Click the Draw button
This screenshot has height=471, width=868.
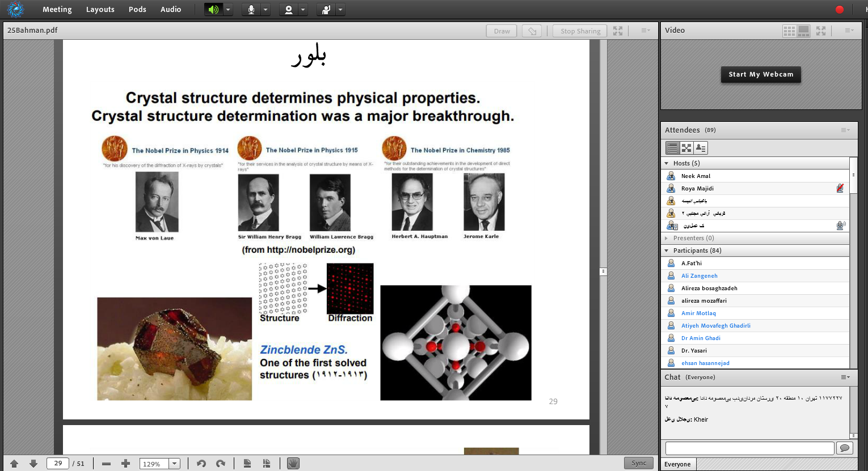pos(502,31)
